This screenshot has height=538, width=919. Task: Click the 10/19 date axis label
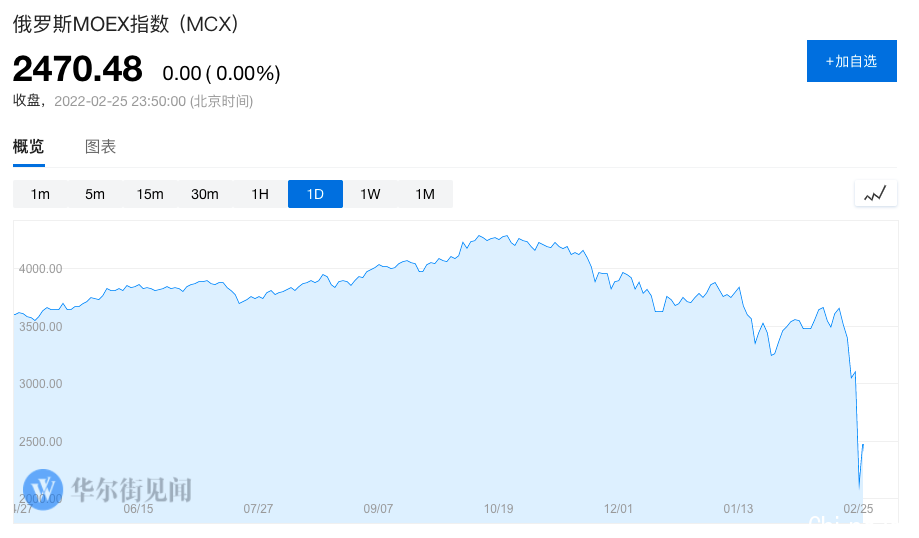click(x=498, y=509)
